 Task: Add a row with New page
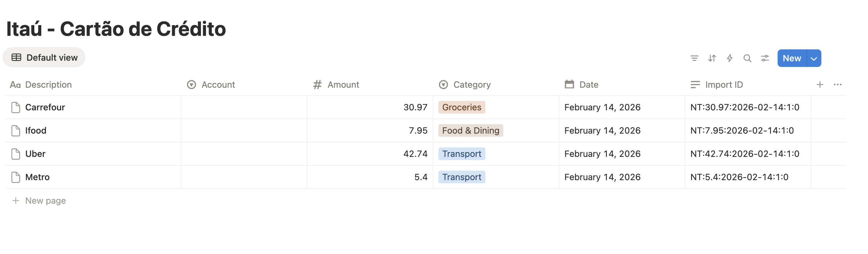[x=45, y=201]
